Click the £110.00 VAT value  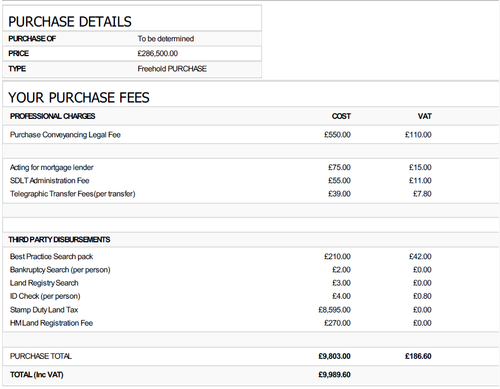click(x=418, y=135)
